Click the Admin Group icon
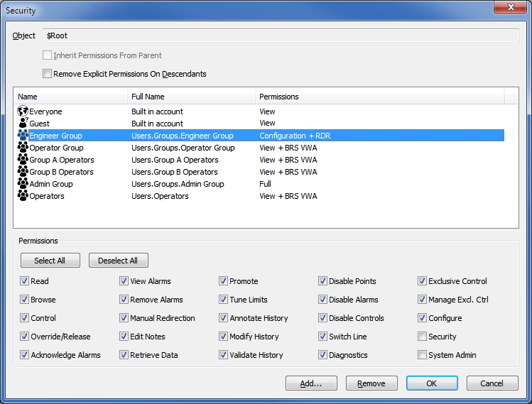 click(x=23, y=184)
